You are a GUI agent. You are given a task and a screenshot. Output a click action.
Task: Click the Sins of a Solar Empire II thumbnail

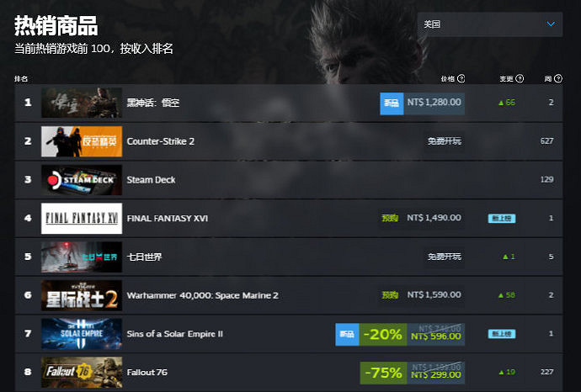tap(82, 334)
